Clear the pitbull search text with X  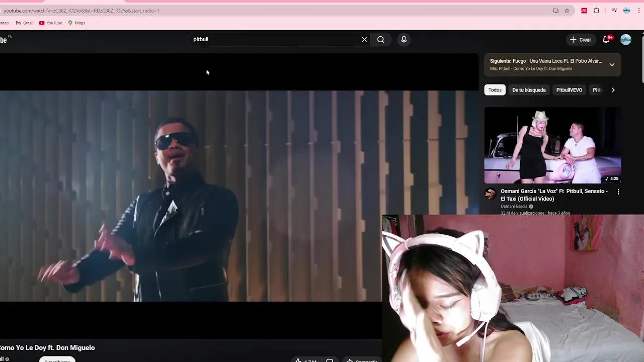coord(364,40)
